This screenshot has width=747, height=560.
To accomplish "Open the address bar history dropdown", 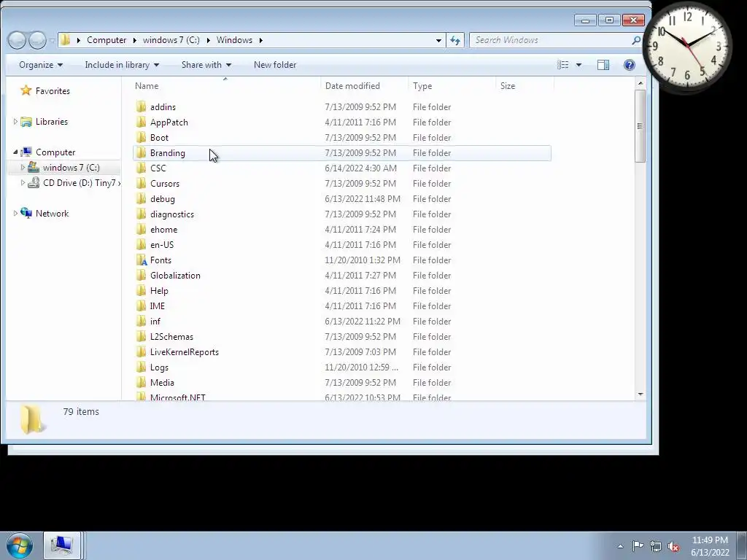I will coord(438,41).
